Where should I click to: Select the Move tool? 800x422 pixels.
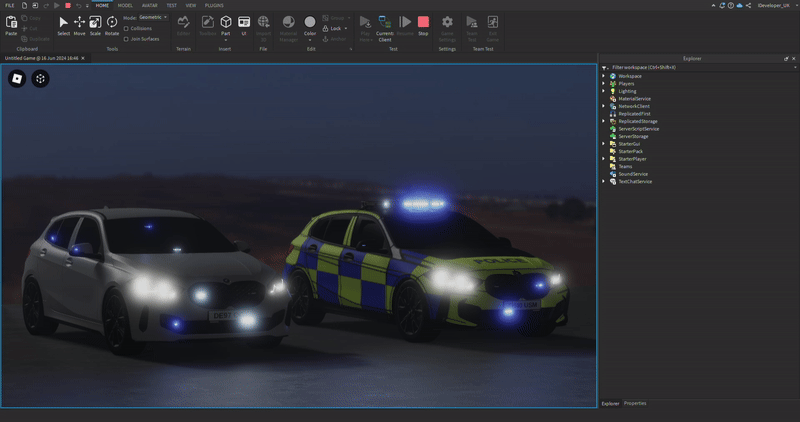point(79,24)
